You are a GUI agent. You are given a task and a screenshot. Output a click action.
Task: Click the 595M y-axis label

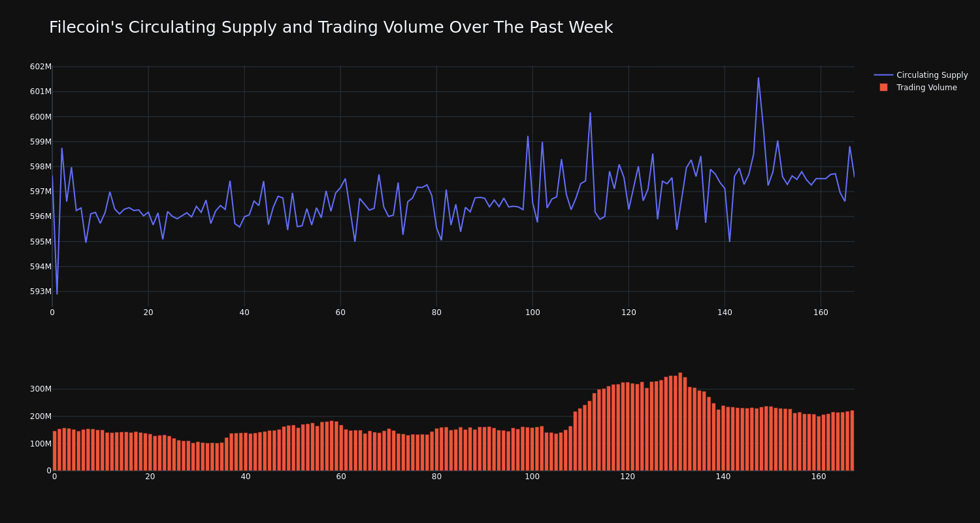[x=40, y=242]
